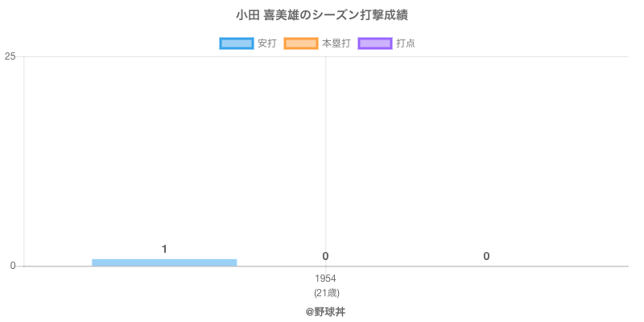The image size is (644, 322).
Task: Click the middle 0 data label for 本塁打
Action: (x=325, y=256)
